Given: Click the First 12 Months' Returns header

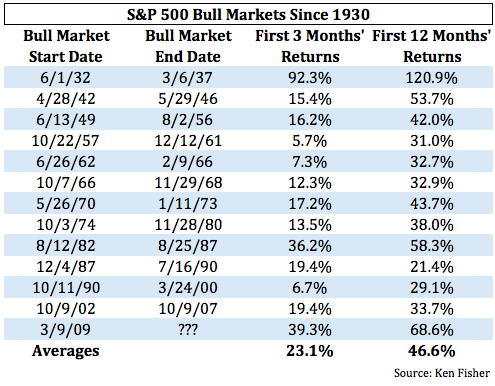Looking at the screenshot, I should pos(432,46).
